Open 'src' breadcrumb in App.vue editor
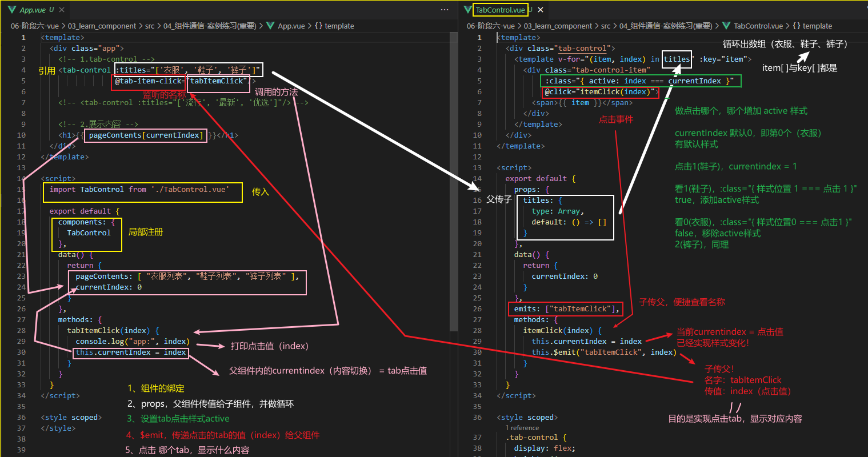This screenshot has width=868, height=457. [x=150, y=26]
